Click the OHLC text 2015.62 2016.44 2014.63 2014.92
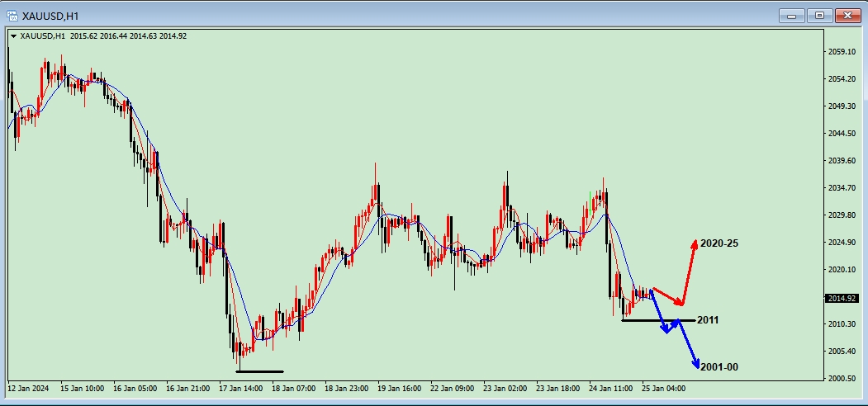The width and height of the screenshot is (868, 406). [x=129, y=36]
